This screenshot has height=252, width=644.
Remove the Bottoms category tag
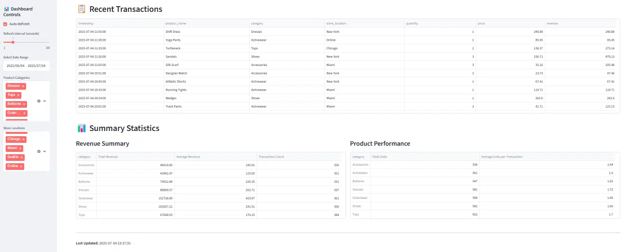(25, 104)
